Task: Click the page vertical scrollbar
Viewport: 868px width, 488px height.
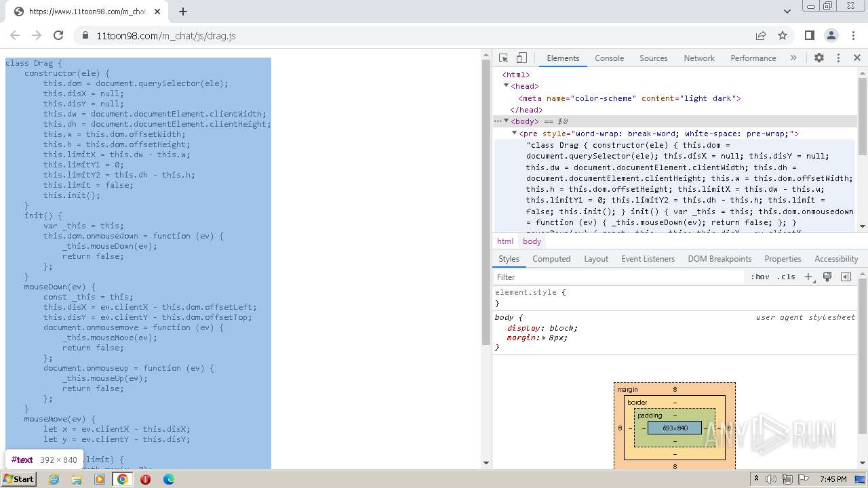Action: click(486, 203)
